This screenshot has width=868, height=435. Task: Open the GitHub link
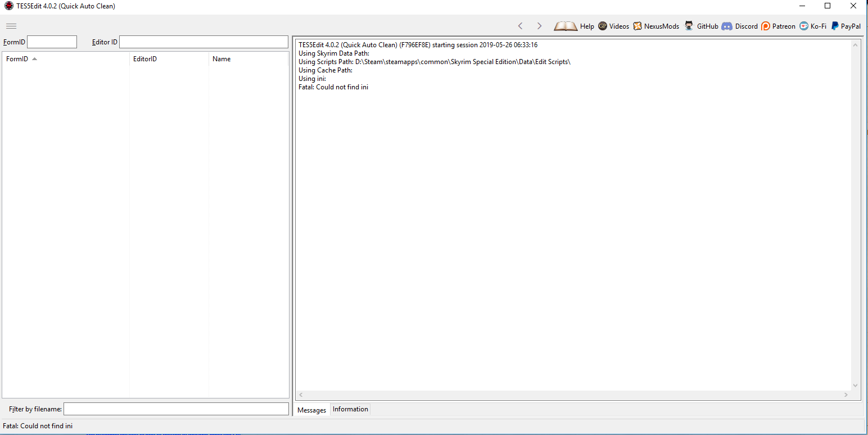(708, 26)
